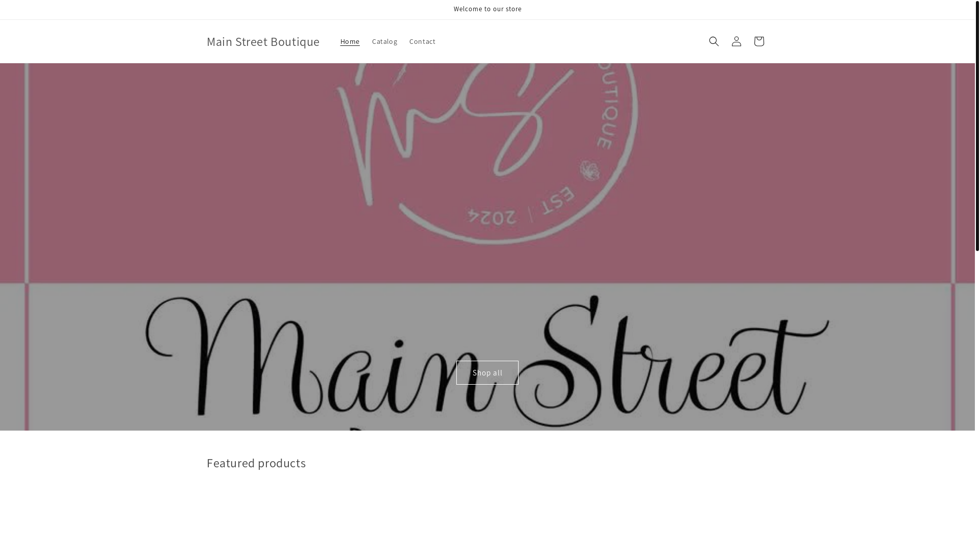Open the Catalog menu item
The width and height of the screenshot is (980, 551).
point(384,41)
